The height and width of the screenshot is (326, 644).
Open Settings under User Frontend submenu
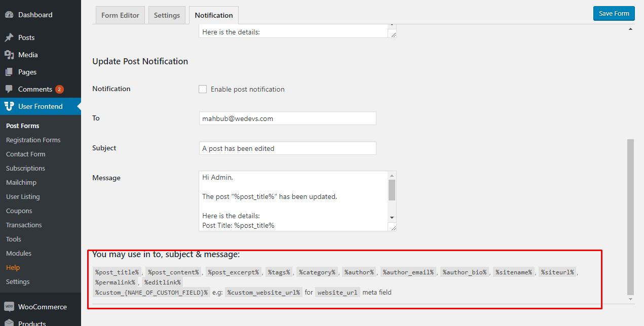tap(18, 281)
